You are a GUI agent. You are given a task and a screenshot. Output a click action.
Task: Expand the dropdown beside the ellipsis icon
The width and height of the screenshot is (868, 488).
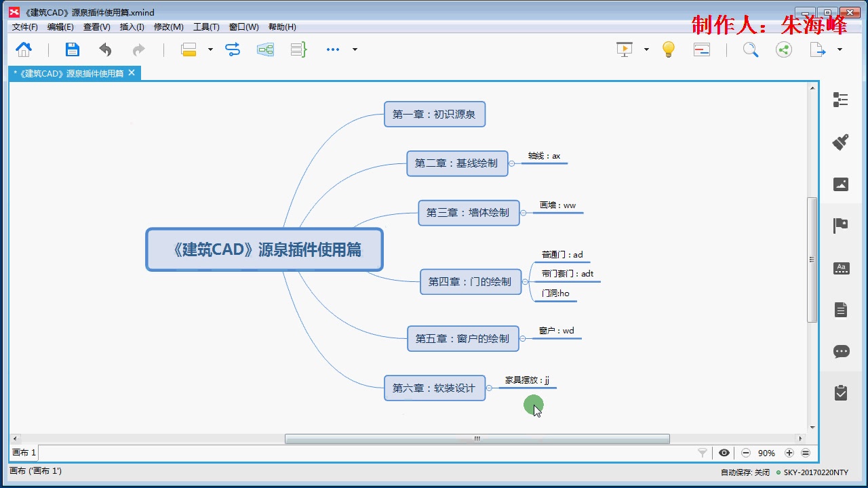tap(355, 49)
